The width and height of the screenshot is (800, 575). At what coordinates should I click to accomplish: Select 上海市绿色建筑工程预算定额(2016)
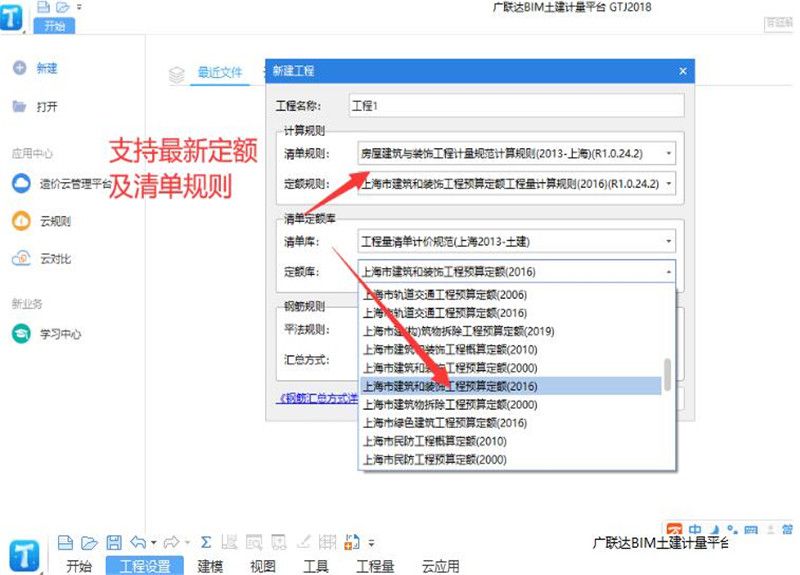coord(511,423)
